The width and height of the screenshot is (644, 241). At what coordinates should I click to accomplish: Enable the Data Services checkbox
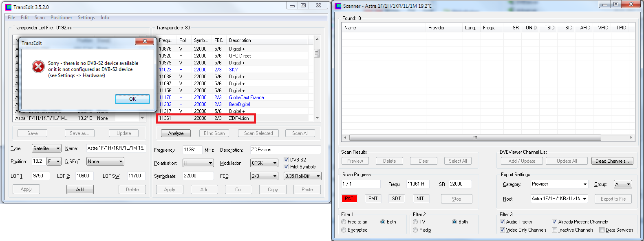(602, 230)
